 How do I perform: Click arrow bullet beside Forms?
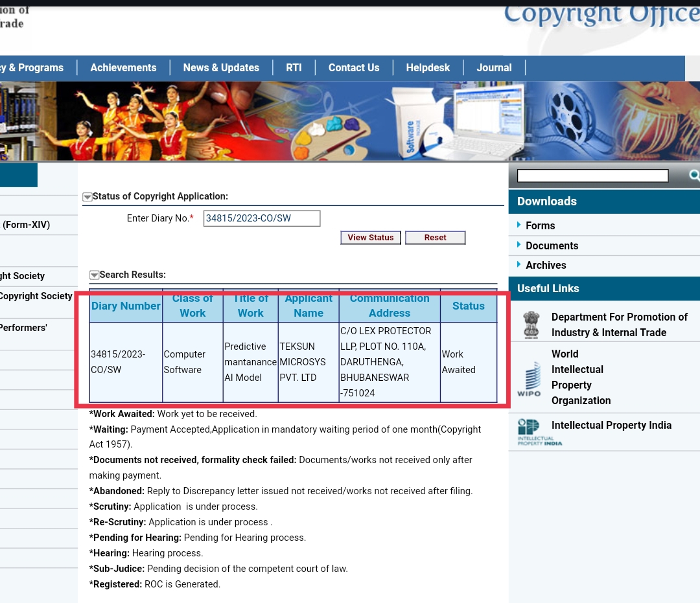point(519,225)
